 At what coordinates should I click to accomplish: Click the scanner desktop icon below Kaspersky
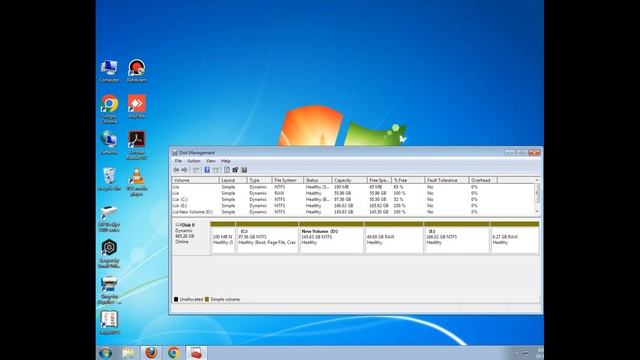tap(109, 290)
